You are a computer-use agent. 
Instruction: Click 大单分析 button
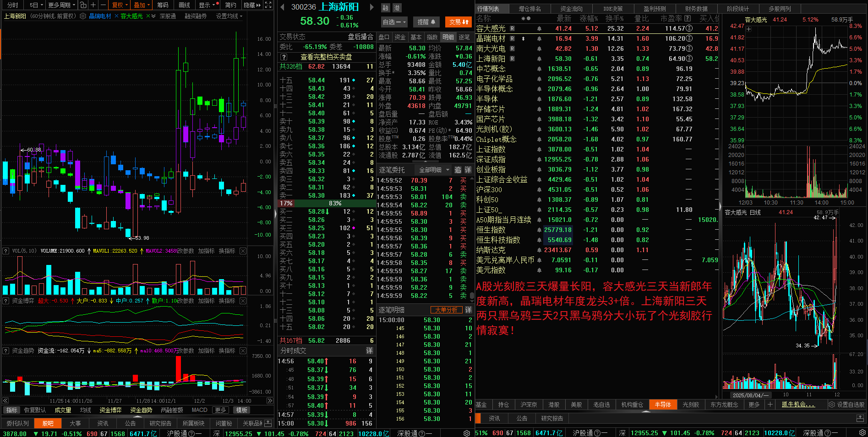(446, 310)
